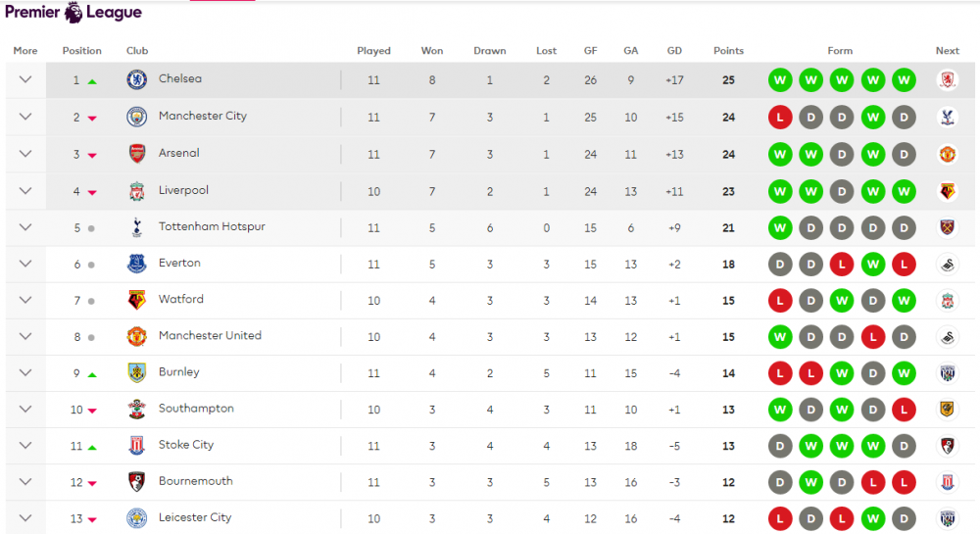Click the Arsenal club crest

(137, 154)
